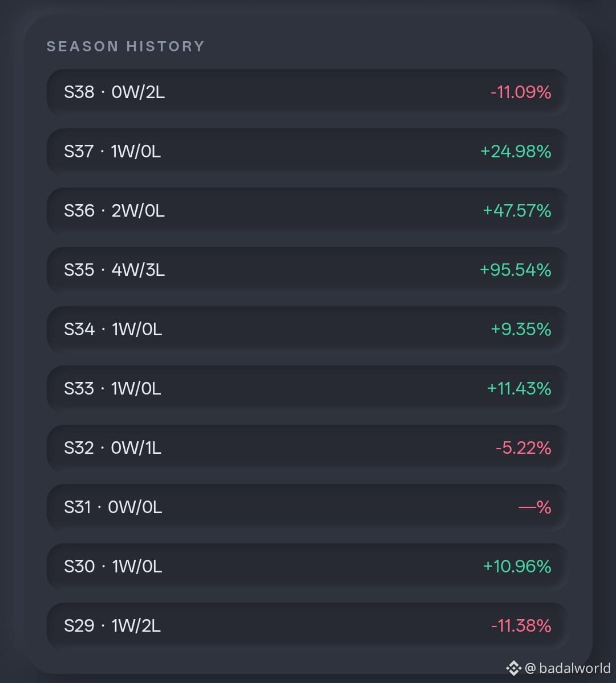616x683 pixels.
Task: Click the +24.98% return figure
Action: [516, 152]
